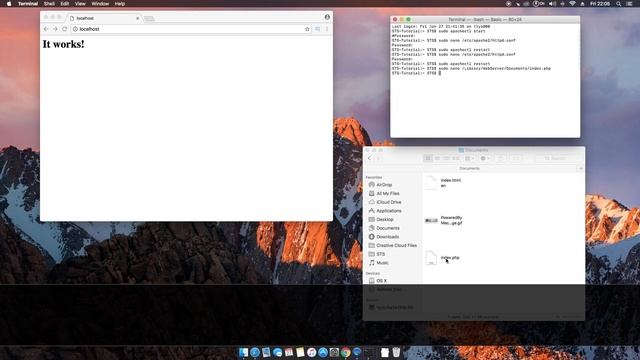Go back in the Finder window

point(370,158)
